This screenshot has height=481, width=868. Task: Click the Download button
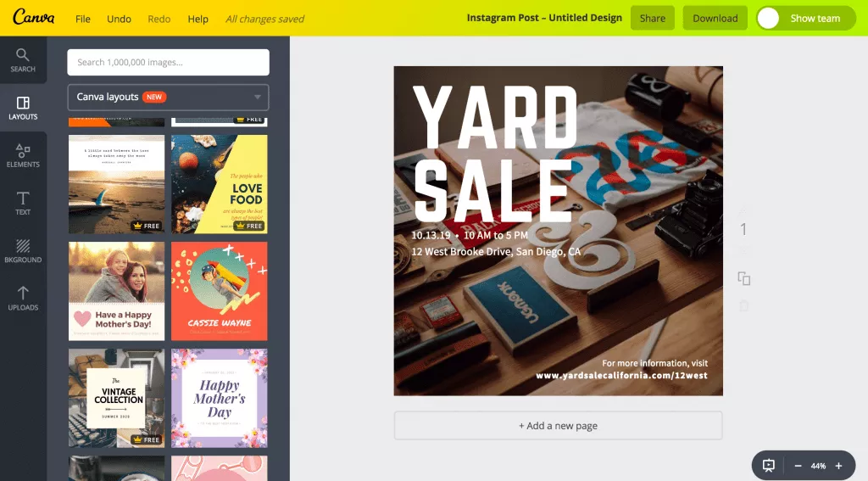coord(715,19)
